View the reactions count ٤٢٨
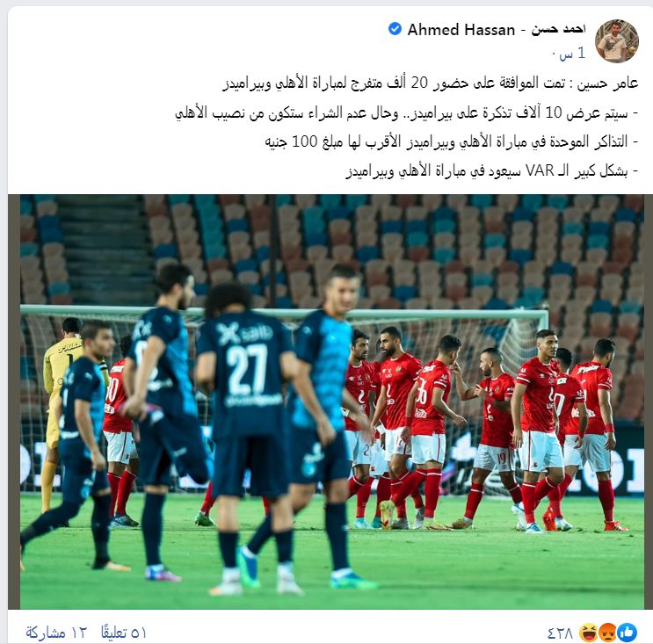This screenshot has width=653, height=644. pyautogui.click(x=560, y=633)
